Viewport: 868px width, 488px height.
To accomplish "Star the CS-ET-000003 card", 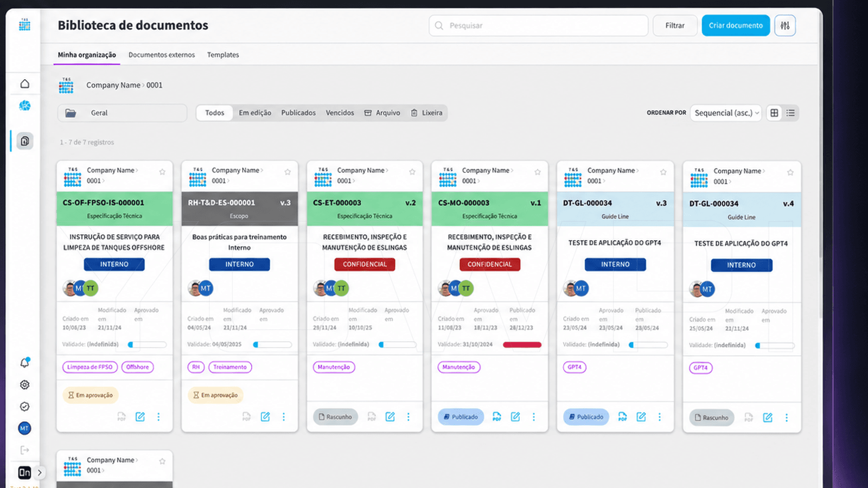I will coord(412,172).
